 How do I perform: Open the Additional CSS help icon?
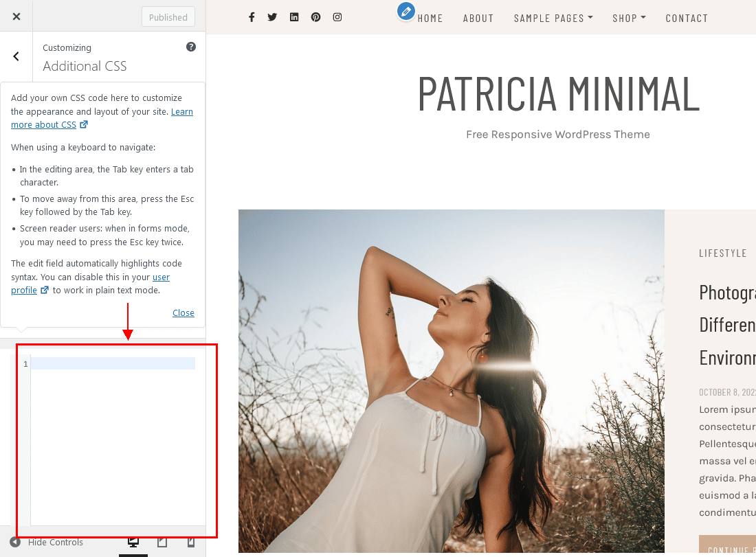[191, 47]
